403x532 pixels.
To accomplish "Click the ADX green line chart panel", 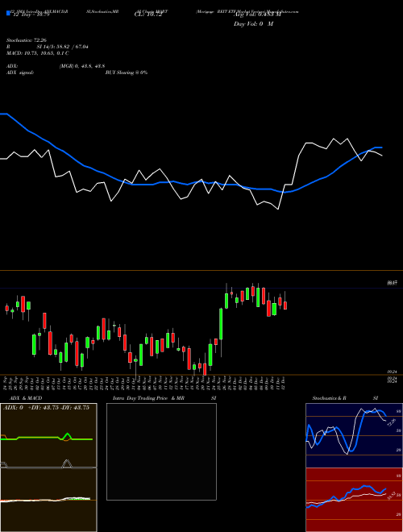I will [48, 435].
